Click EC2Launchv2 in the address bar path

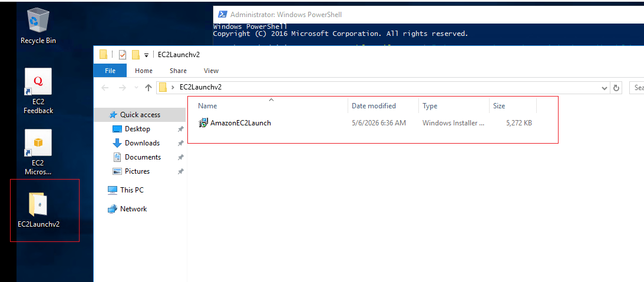click(x=201, y=87)
